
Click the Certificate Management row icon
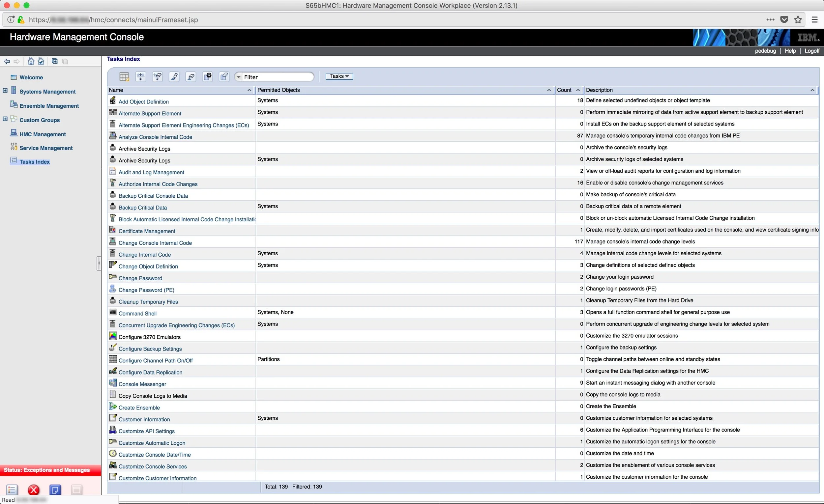coord(113,230)
